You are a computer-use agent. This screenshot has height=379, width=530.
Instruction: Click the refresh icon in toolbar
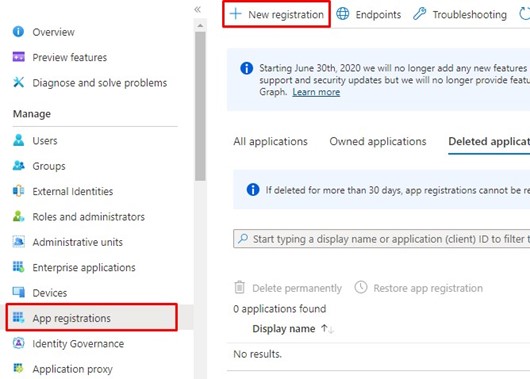pos(524,14)
